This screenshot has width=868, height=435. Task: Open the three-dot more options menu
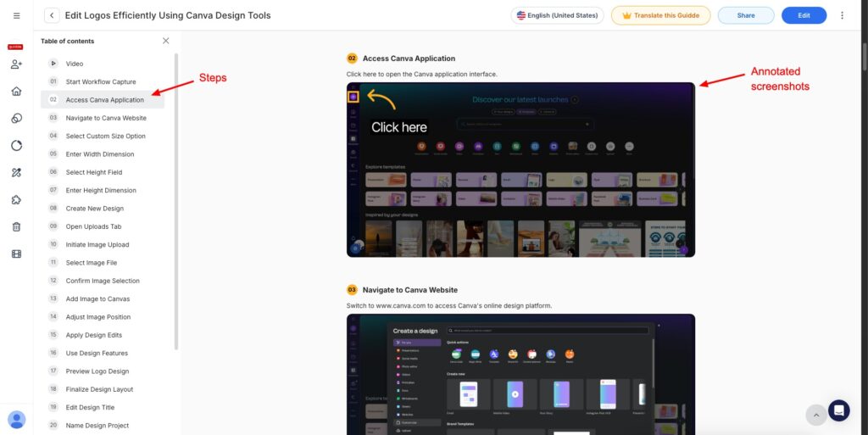coord(842,15)
